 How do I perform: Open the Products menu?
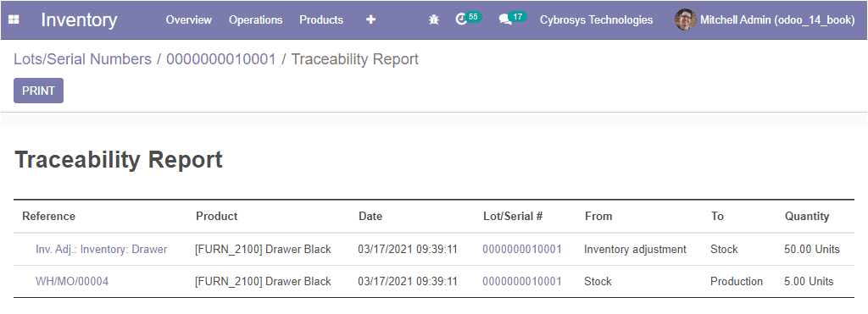pyautogui.click(x=321, y=20)
